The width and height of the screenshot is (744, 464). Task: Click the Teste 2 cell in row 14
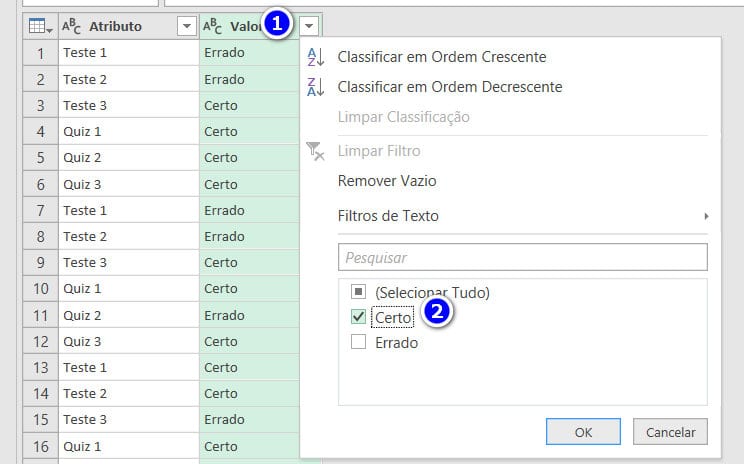129,393
